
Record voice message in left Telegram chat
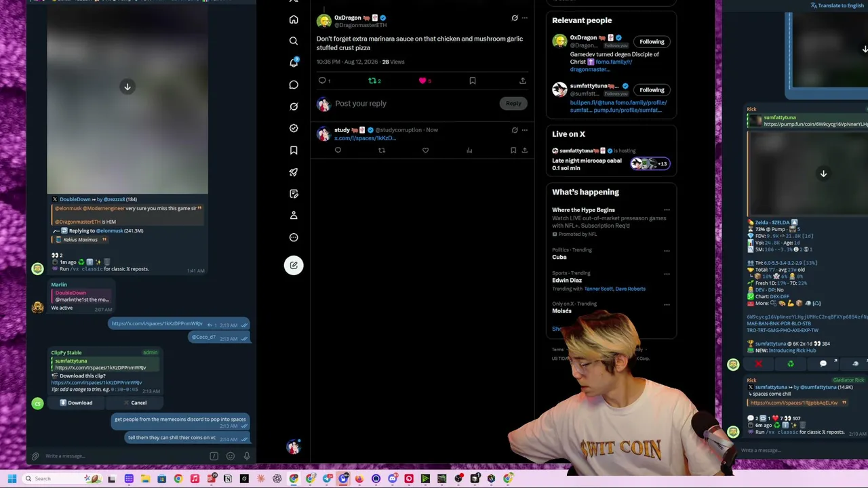(247, 456)
